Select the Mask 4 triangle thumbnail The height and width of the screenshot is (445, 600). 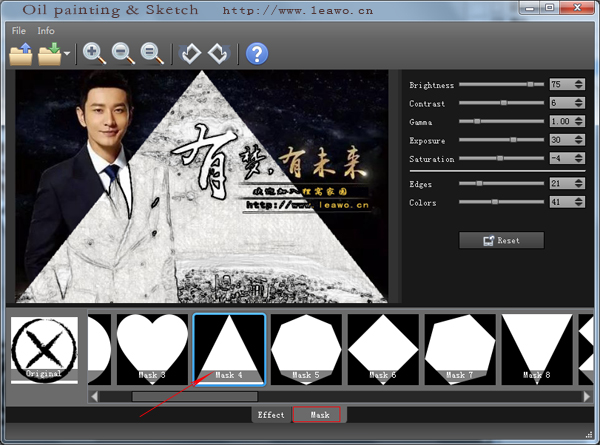pos(229,350)
